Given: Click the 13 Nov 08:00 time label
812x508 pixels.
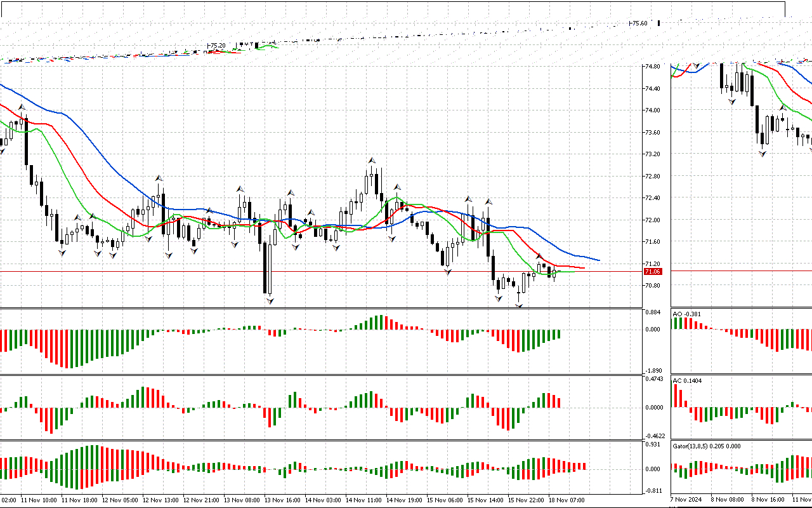Looking at the screenshot, I should pos(242,500).
